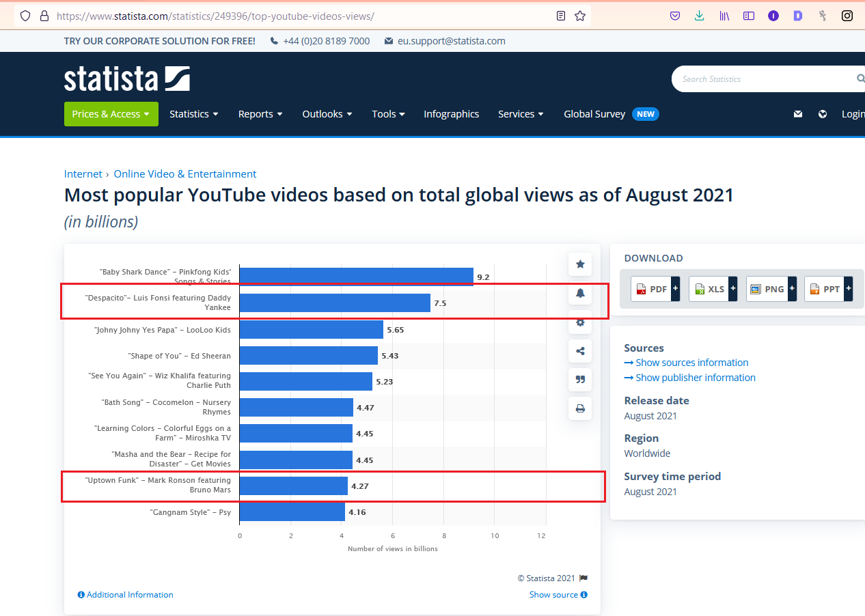Click the Baby Shark Dance bar
Image resolution: width=865 pixels, height=616 pixels.
356,277
